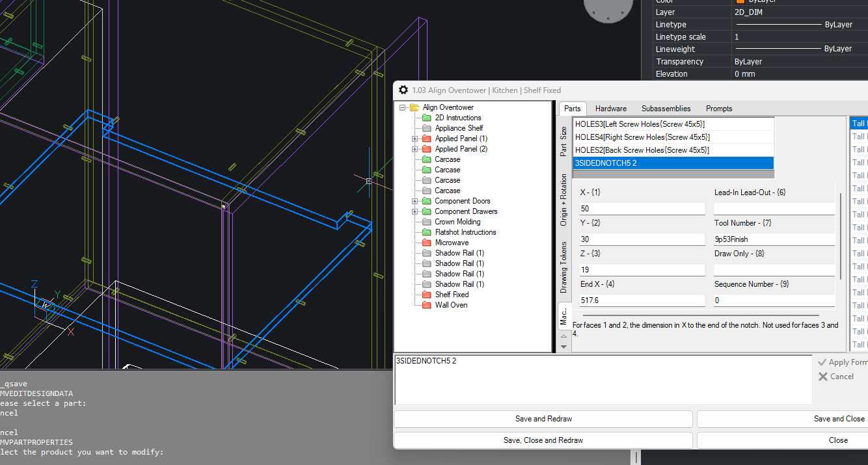Open the Subassemblies tab

tap(666, 109)
